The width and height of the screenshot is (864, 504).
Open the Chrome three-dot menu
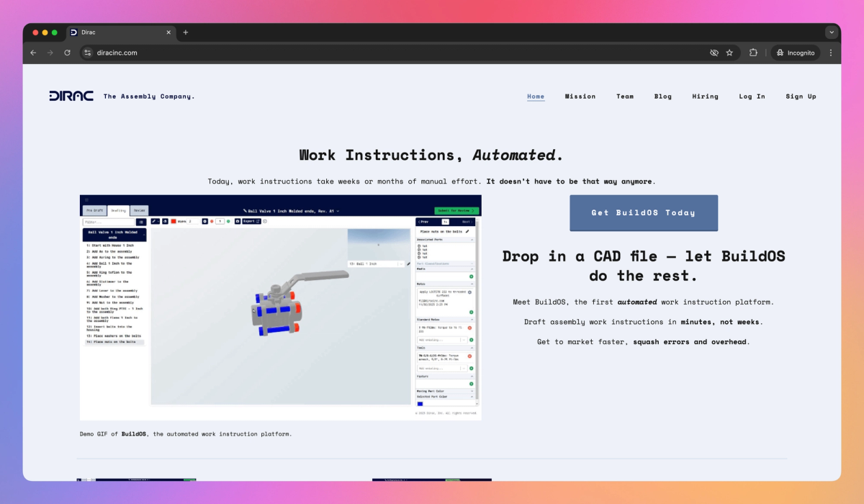tap(831, 53)
